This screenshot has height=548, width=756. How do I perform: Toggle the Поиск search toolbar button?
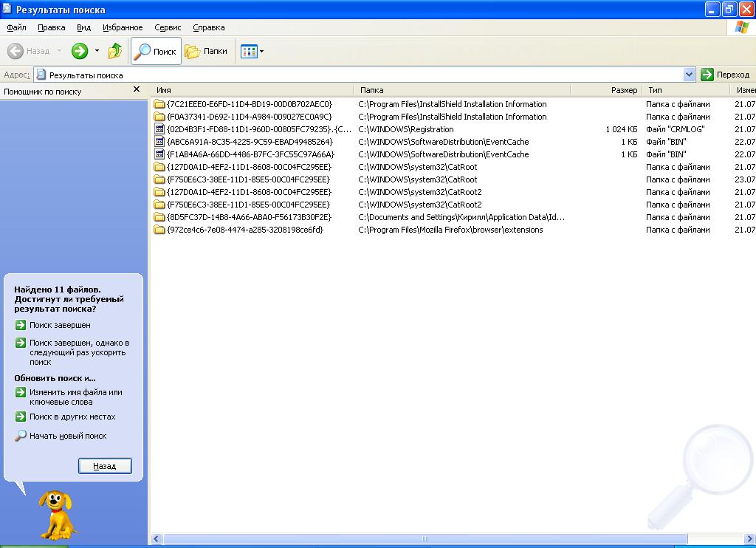156,51
